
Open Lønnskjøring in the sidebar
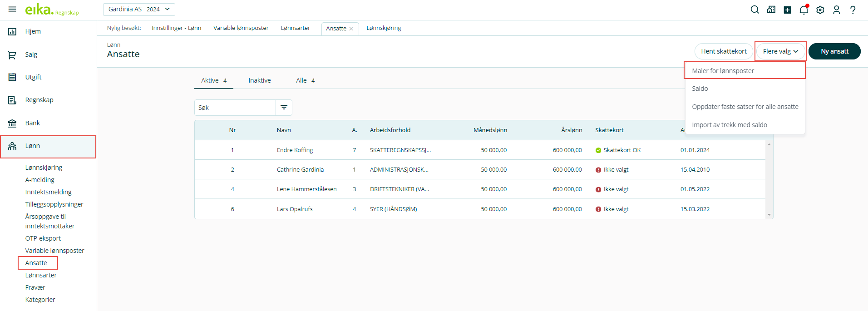pyautogui.click(x=44, y=168)
